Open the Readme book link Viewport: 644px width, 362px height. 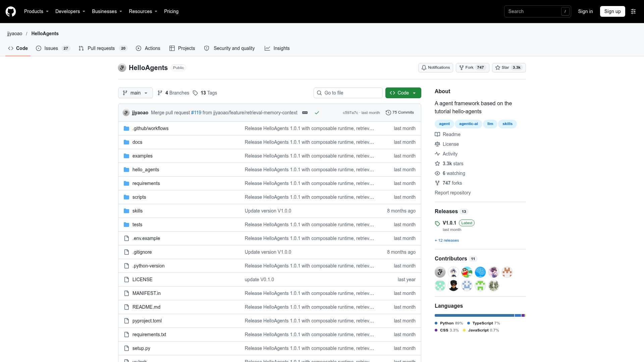coord(448,134)
